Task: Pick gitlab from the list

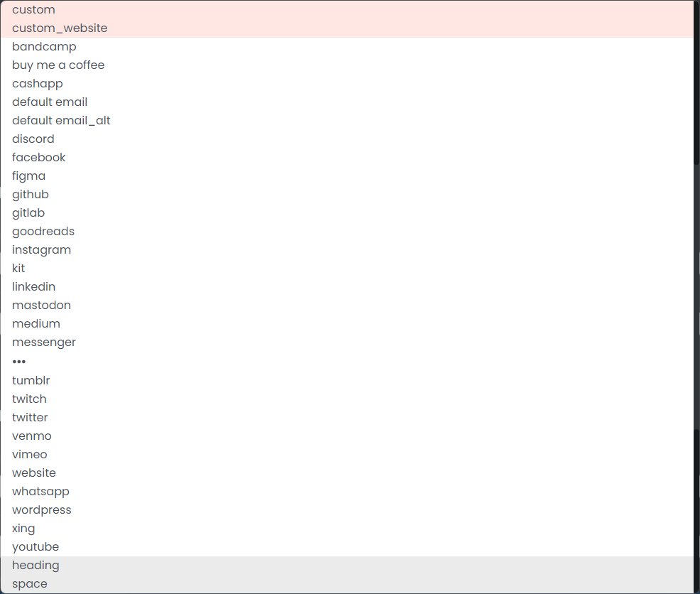Action: pyautogui.click(x=347, y=212)
